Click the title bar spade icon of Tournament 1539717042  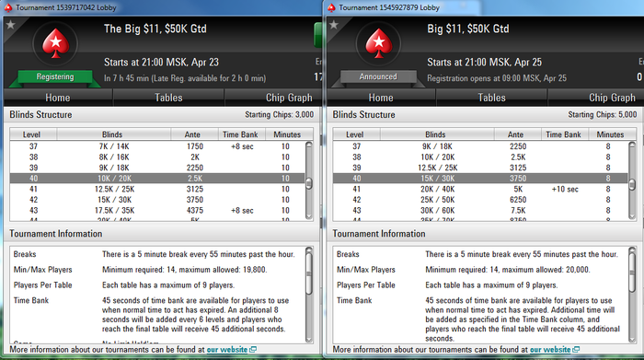(x=7, y=7)
